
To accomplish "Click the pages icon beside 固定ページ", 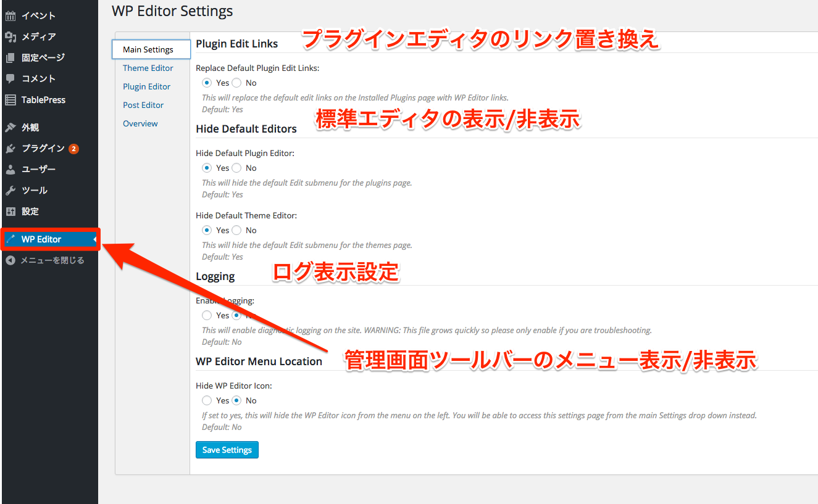I will coord(10,58).
